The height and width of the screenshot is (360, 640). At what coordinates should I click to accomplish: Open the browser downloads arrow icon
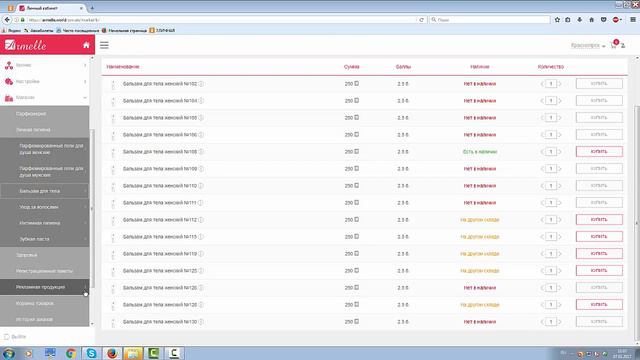click(580, 20)
